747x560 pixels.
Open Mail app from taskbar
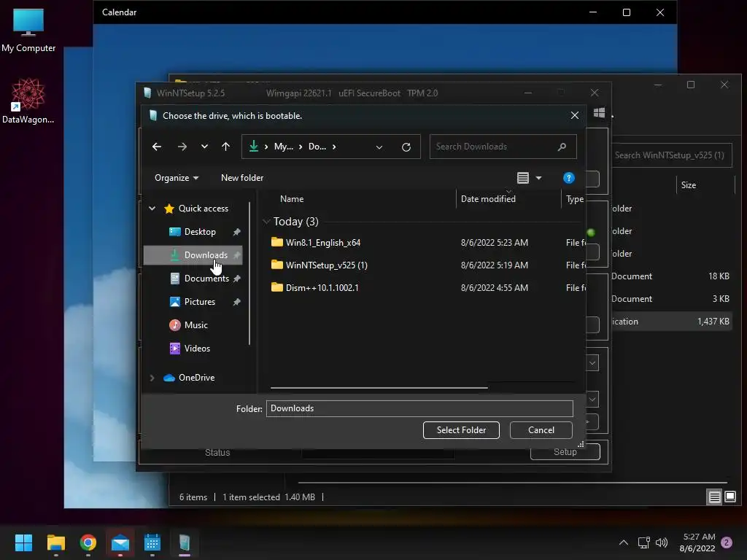(120, 542)
